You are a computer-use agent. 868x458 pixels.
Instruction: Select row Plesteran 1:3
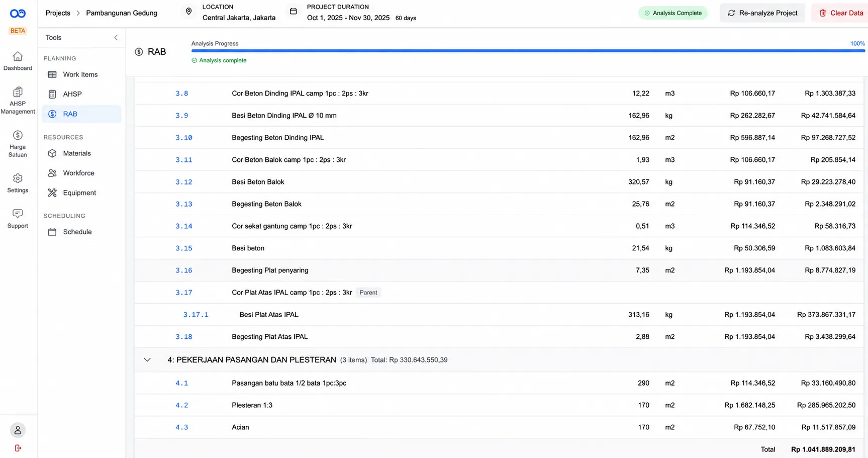click(x=499, y=405)
